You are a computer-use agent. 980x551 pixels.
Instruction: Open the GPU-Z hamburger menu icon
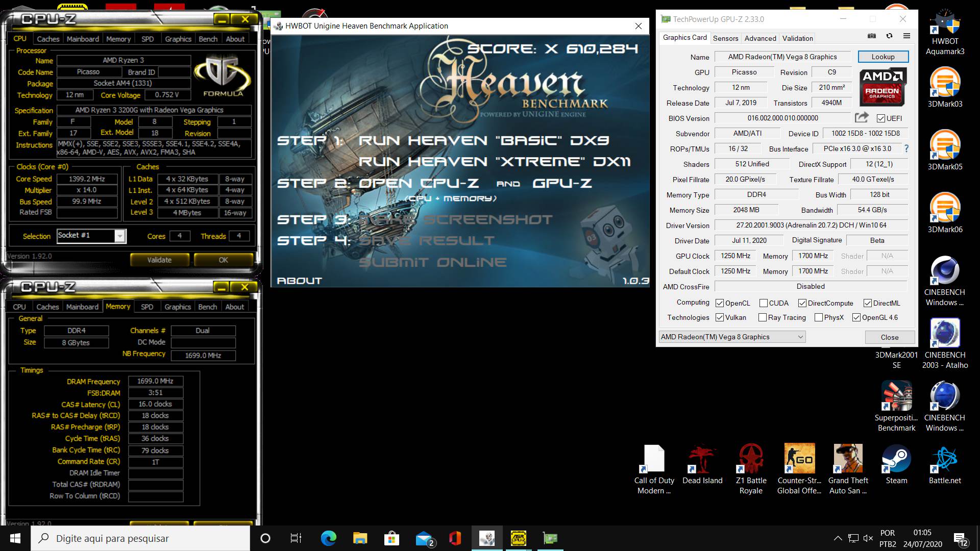(906, 36)
